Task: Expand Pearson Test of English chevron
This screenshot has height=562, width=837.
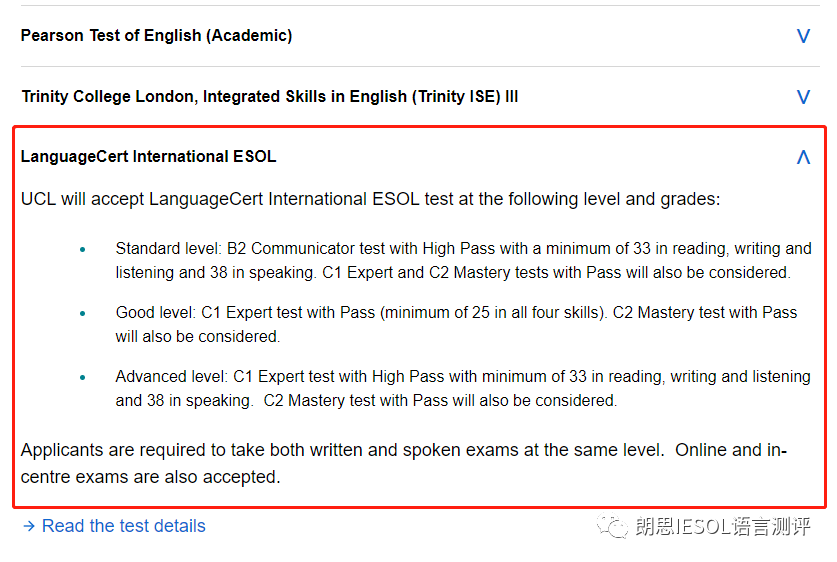Action: 803,36
